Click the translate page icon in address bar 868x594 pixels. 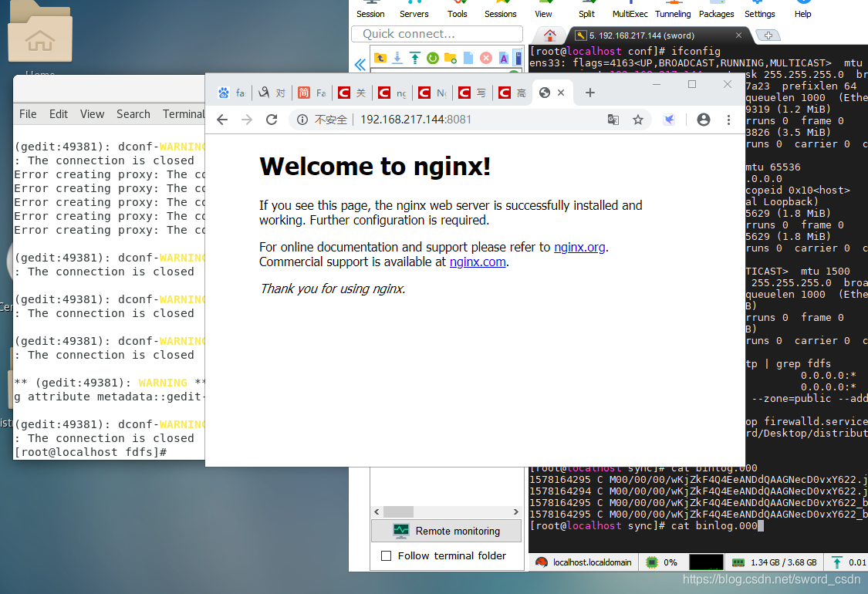point(613,120)
